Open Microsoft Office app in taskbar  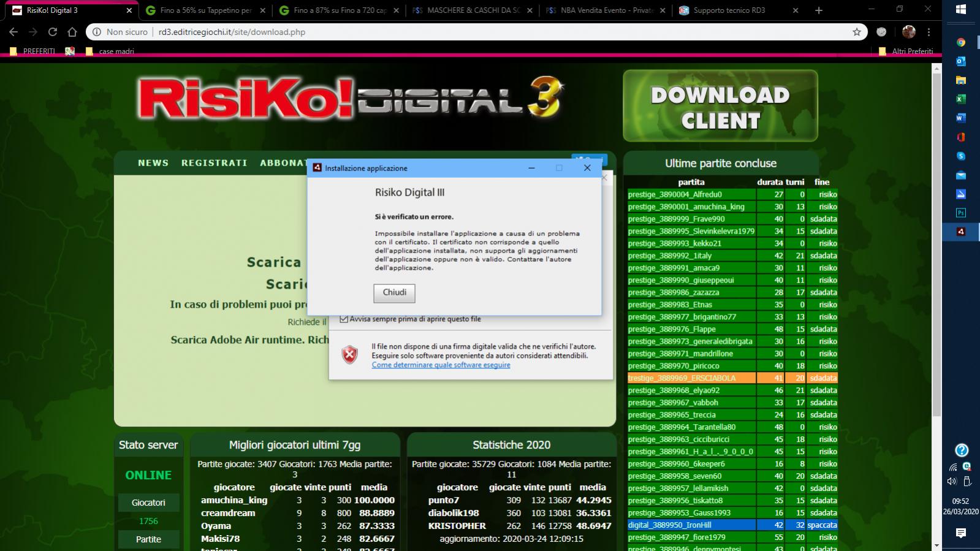click(961, 137)
